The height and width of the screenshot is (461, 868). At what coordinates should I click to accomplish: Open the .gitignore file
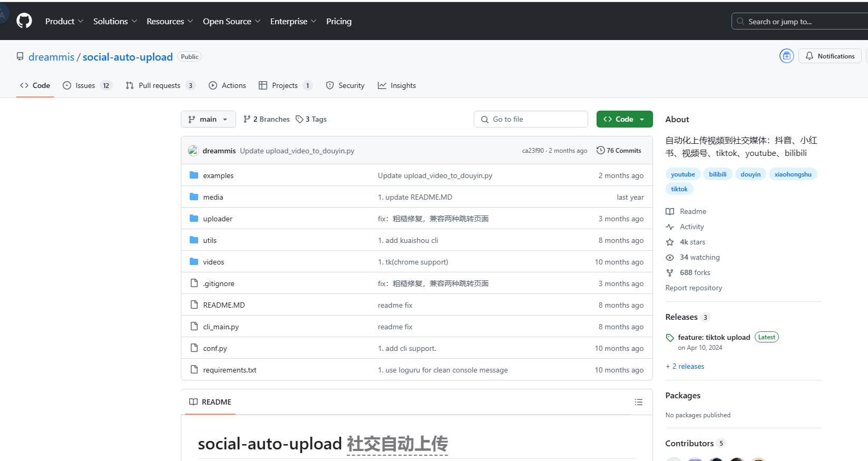click(x=219, y=283)
